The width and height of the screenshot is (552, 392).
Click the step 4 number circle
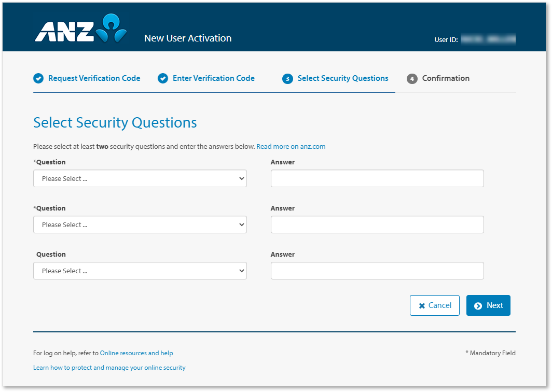[x=412, y=78]
